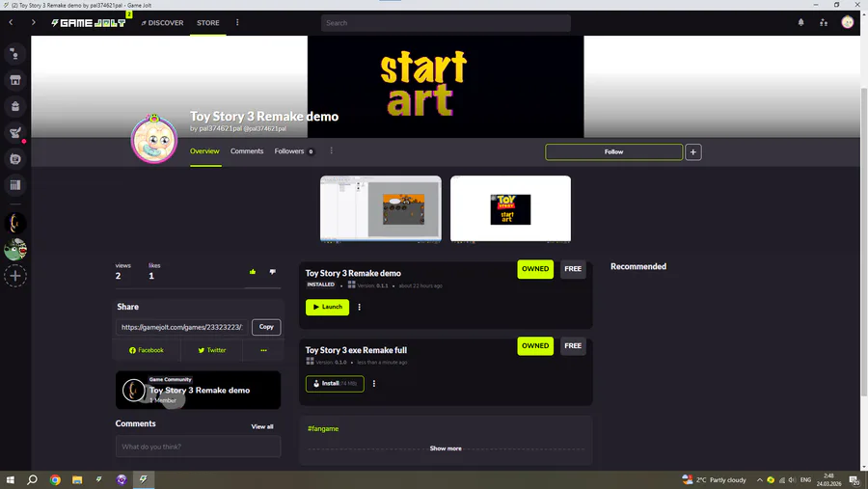Go back with the left arrow
The image size is (868, 489).
coord(11,23)
